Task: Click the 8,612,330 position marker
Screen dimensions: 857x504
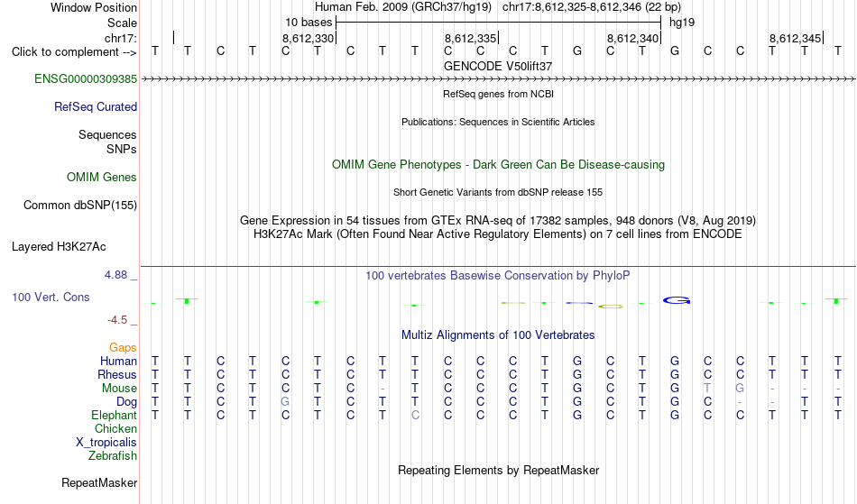Action: [x=309, y=38]
